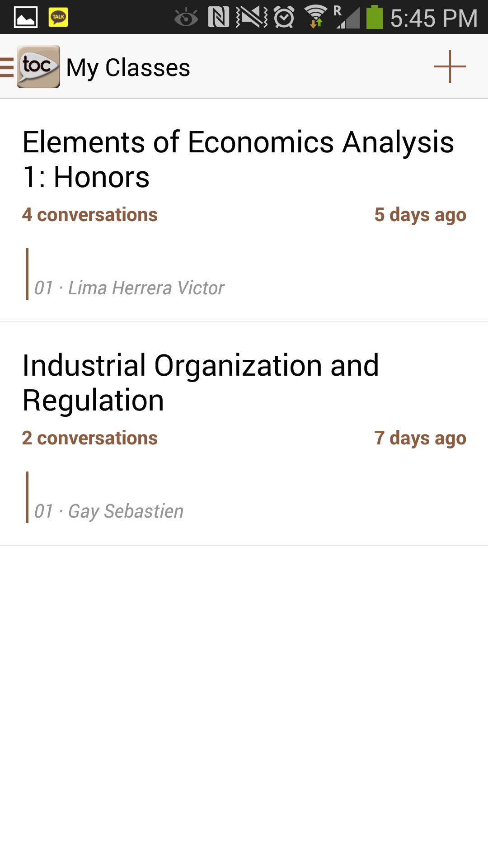488x868 pixels.
Task: Tap the battery status icon
Action: 374,18
